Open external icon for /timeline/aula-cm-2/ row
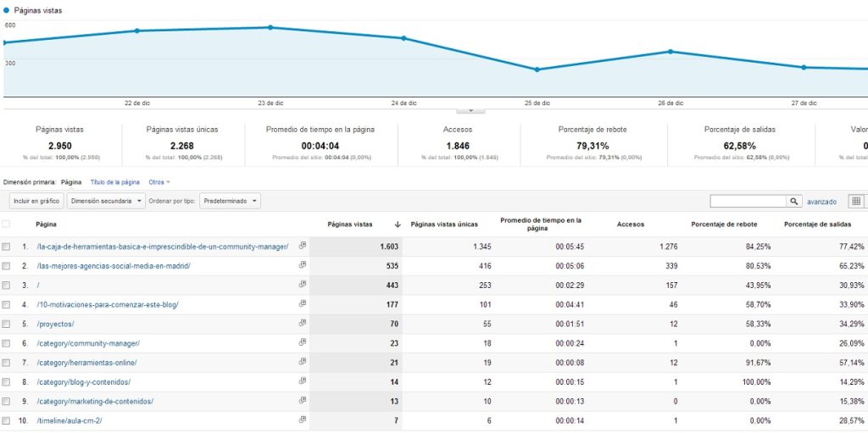 click(303, 419)
